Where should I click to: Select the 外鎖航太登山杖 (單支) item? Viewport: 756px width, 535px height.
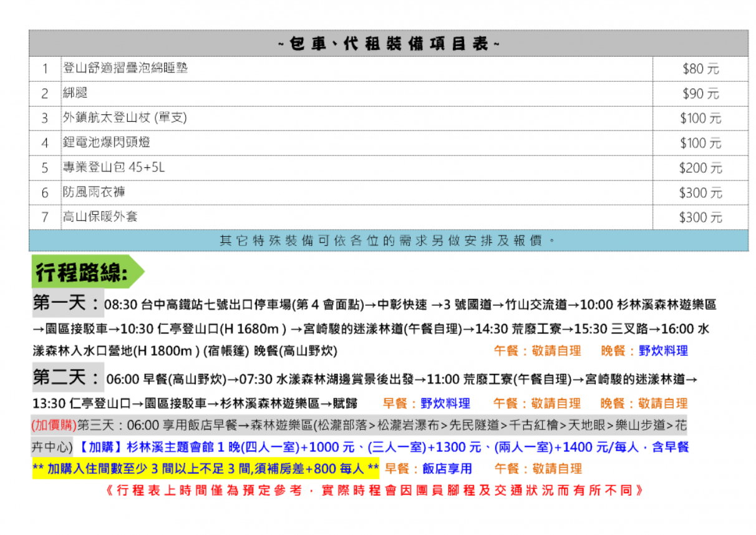(x=125, y=117)
